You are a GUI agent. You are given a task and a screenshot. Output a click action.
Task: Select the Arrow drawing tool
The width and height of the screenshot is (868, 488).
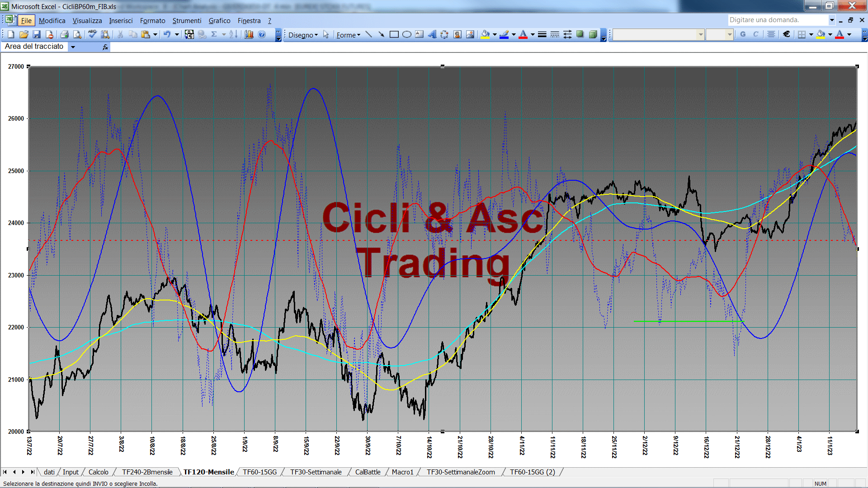coord(381,34)
